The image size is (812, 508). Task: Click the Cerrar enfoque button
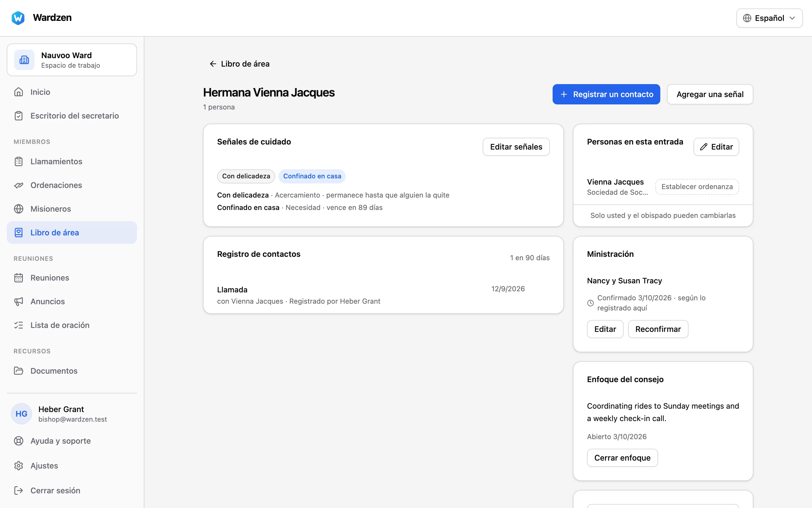click(x=623, y=457)
